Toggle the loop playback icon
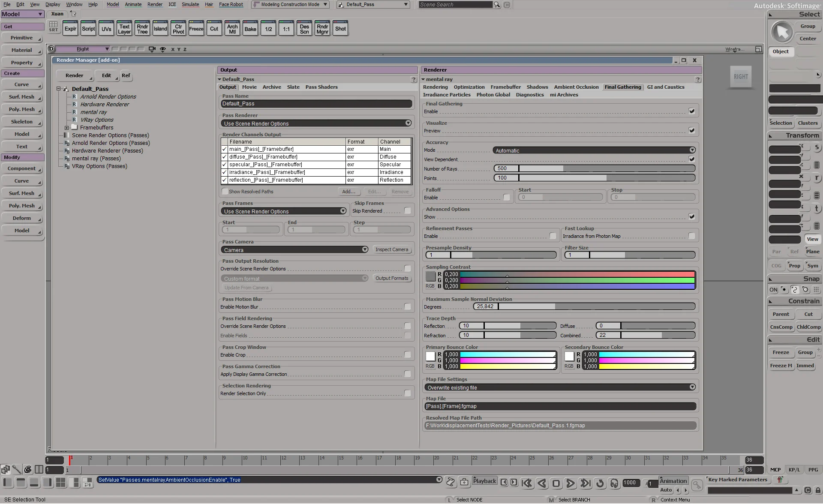The image size is (823, 504). pos(600,483)
